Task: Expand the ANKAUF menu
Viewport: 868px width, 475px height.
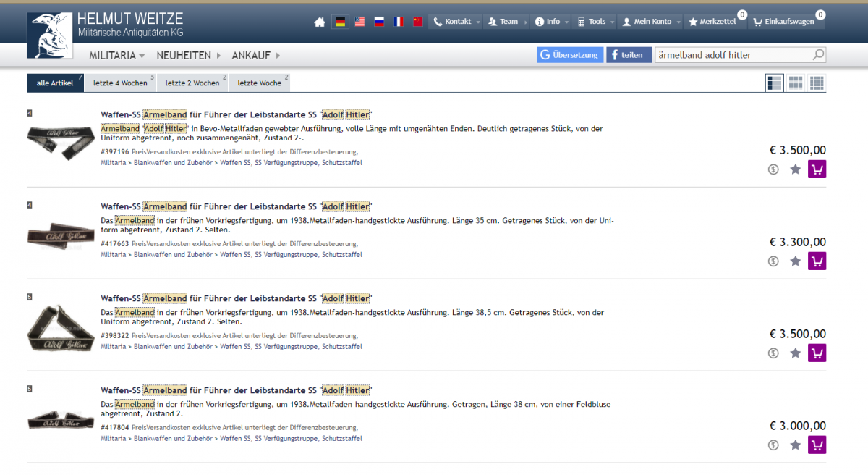Action: click(256, 55)
